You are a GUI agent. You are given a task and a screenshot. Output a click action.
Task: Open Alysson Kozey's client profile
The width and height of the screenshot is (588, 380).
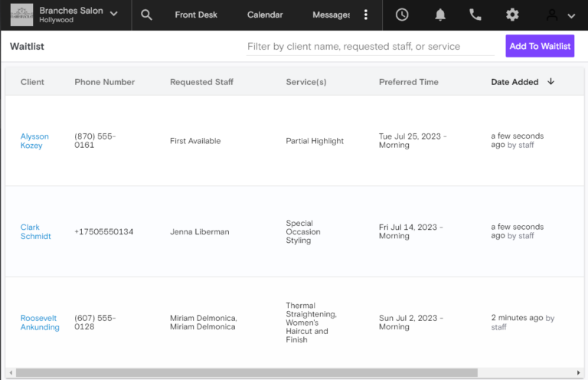tap(34, 141)
